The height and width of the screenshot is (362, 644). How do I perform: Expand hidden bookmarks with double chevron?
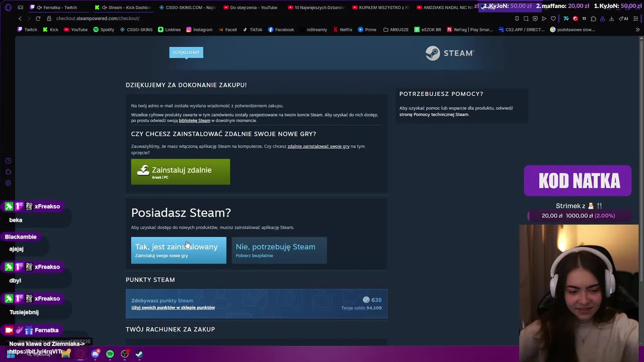pos(637,30)
